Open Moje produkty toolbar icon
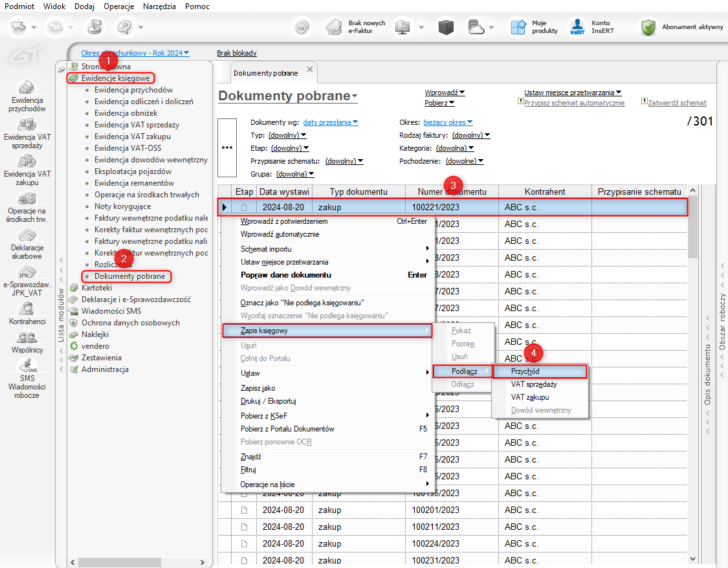The height and width of the screenshot is (568, 728). [x=518, y=27]
